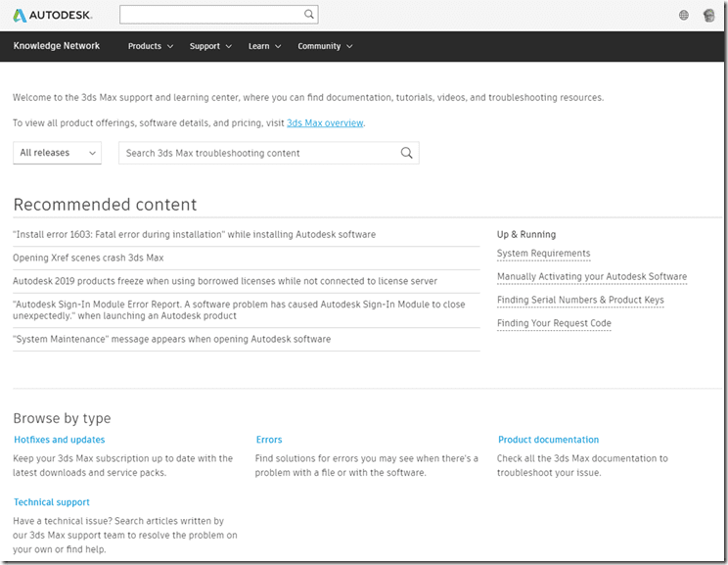
Task: Click the top Autodesk search field
Action: 209,15
